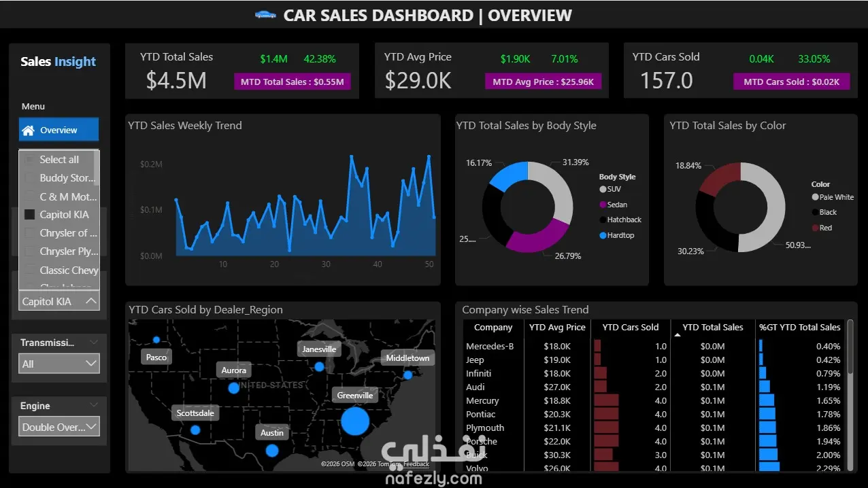Click the blue car icon in the title

pyautogui.click(x=265, y=15)
